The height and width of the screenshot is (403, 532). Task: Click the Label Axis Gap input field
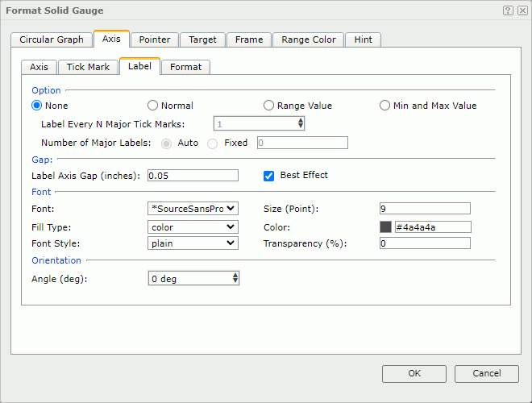pyautogui.click(x=193, y=176)
